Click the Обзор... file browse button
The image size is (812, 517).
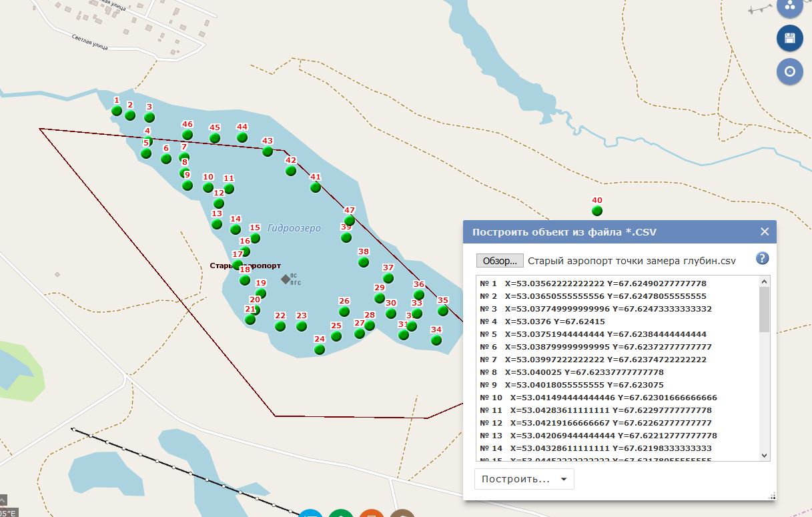(500, 261)
